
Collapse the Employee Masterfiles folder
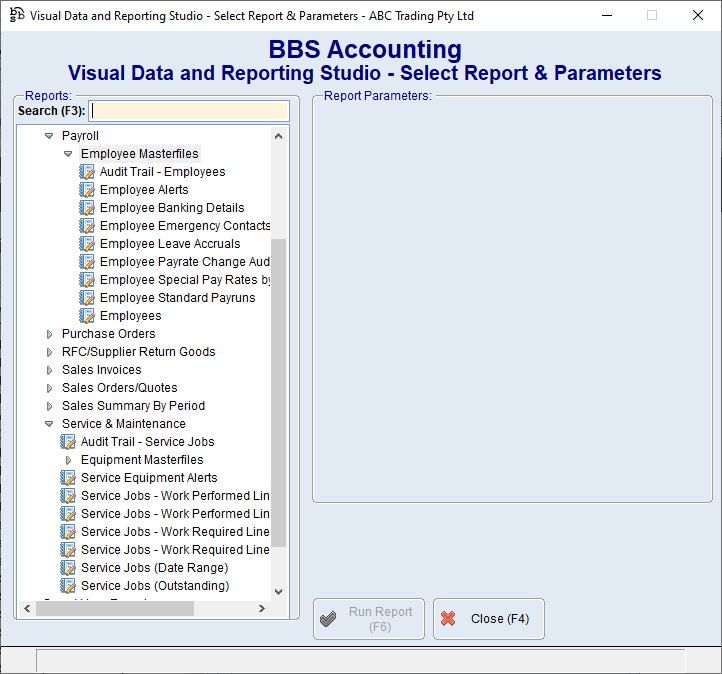(68, 154)
